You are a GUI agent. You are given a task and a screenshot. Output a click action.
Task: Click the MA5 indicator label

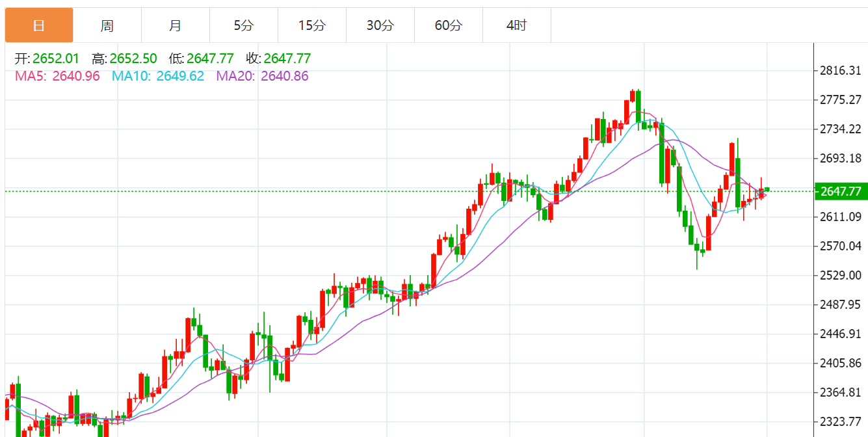57,76
